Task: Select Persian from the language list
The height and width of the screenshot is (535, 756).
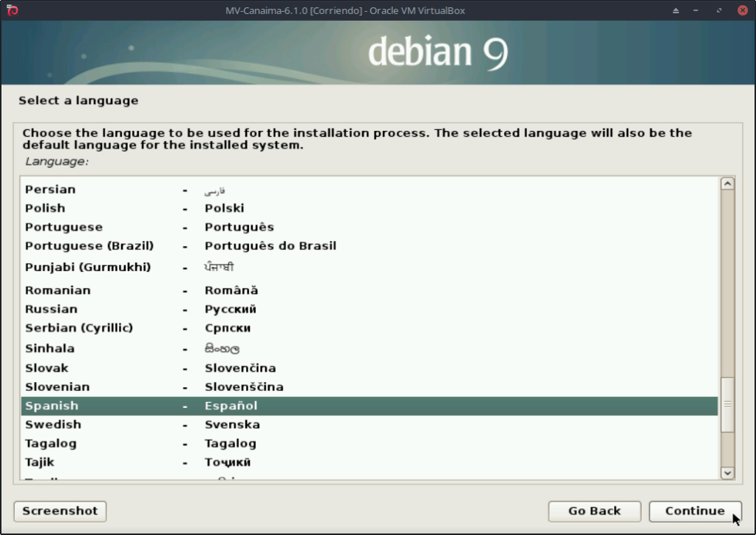Action: pyautogui.click(x=50, y=190)
